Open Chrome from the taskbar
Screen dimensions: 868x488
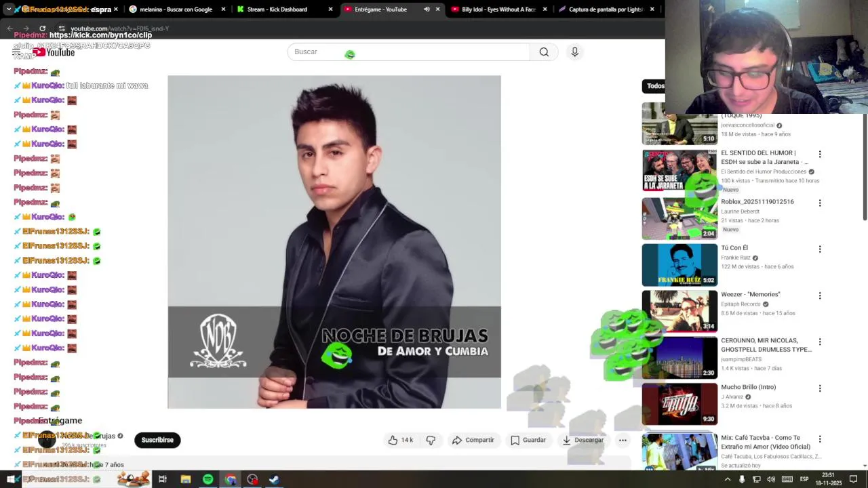[x=231, y=479]
